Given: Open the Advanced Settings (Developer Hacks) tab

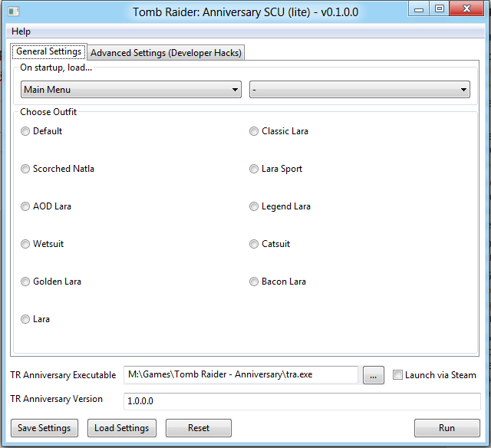Looking at the screenshot, I should (x=166, y=53).
